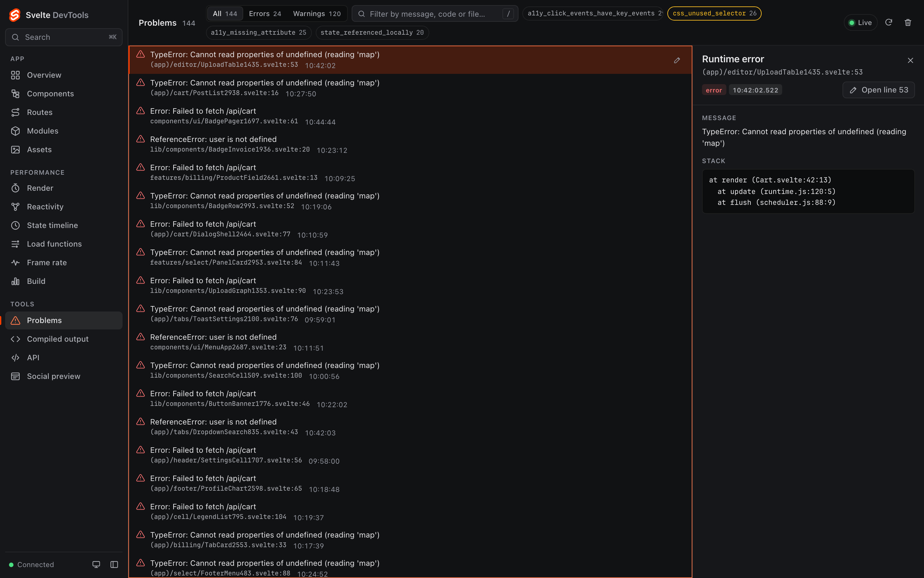Viewport: 924px width, 578px height.
Task: Select BadgePager1697.svelte:61 fetch error row
Action: click(410, 116)
